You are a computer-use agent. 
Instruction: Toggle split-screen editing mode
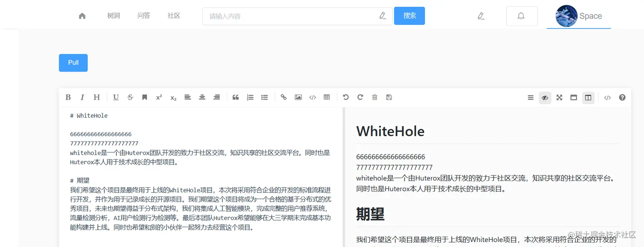tap(588, 97)
